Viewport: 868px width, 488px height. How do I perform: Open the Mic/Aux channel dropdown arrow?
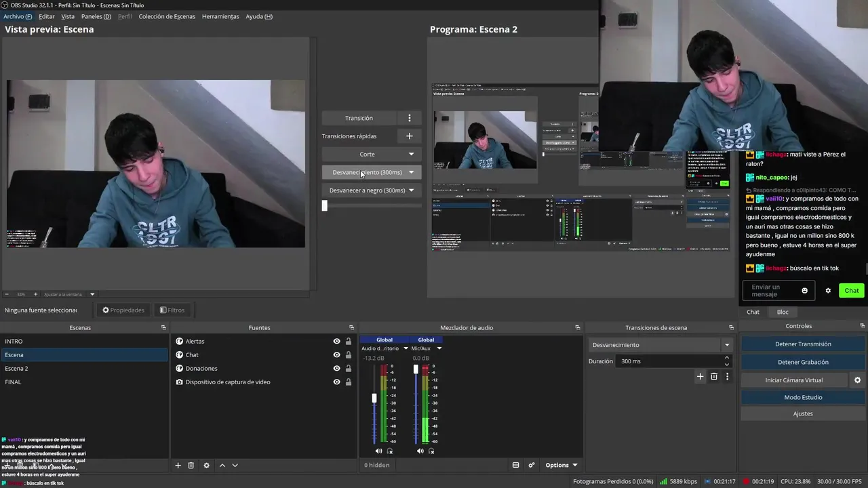pyautogui.click(x=439, y=348)
